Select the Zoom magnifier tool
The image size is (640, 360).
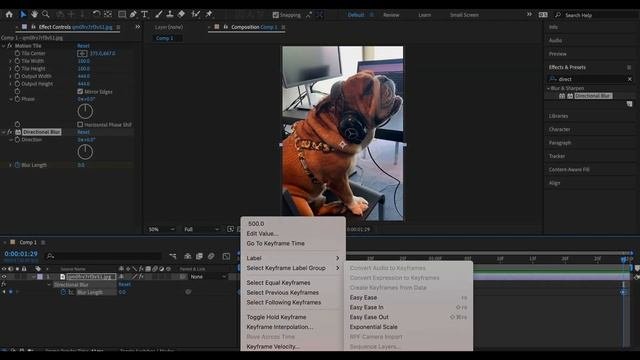pyautogui.click(x=46, y=15)
